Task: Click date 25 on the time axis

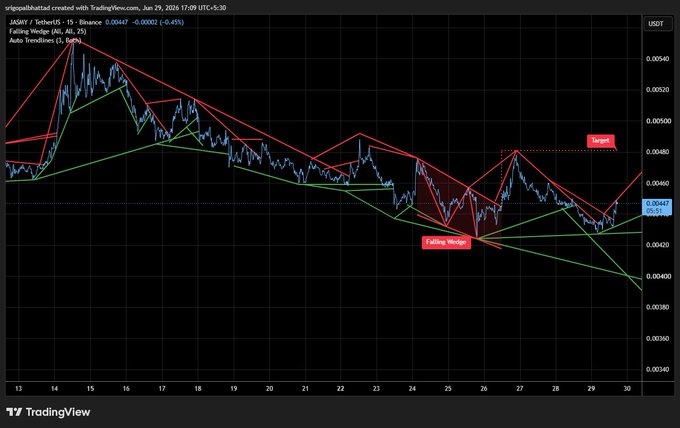Action: (448, 389)
